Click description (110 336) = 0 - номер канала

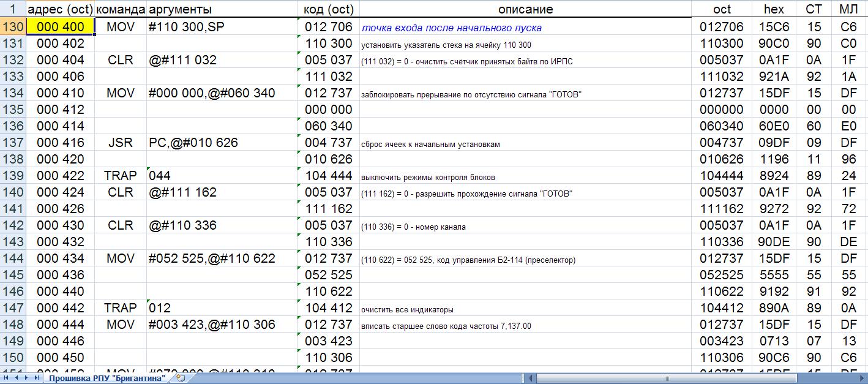[413, 227]
